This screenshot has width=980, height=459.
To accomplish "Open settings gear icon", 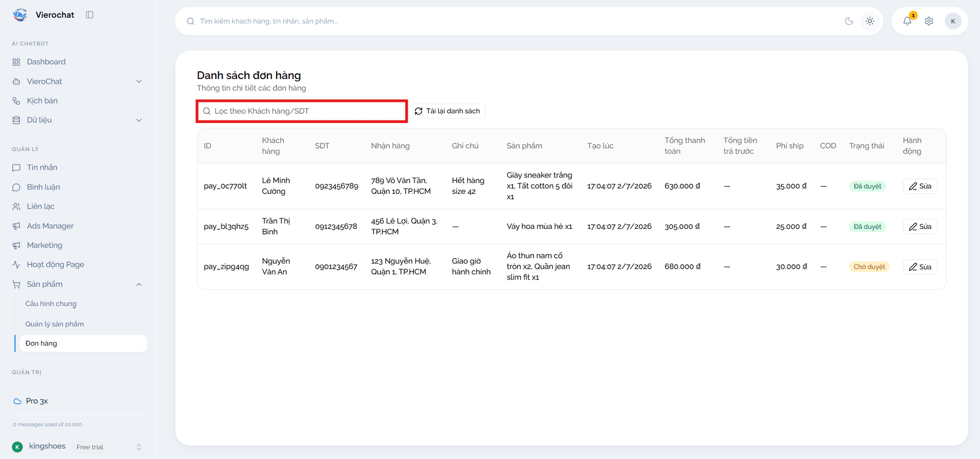I will [x=929, y=21].
